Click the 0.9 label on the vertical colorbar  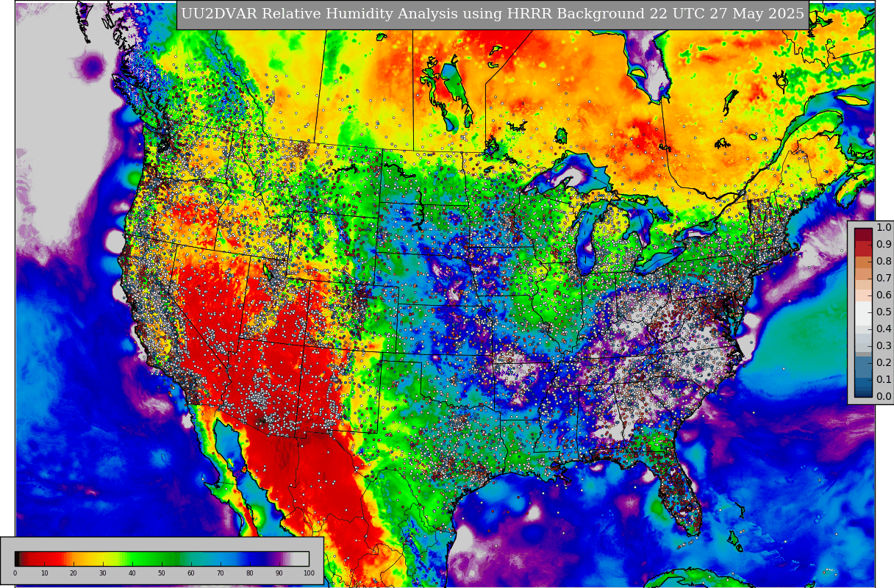884,245
